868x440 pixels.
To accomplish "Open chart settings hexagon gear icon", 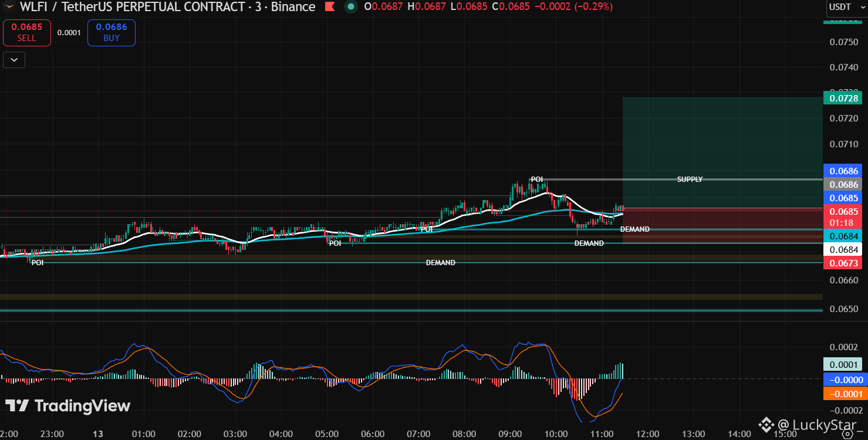I will (847, 434).
